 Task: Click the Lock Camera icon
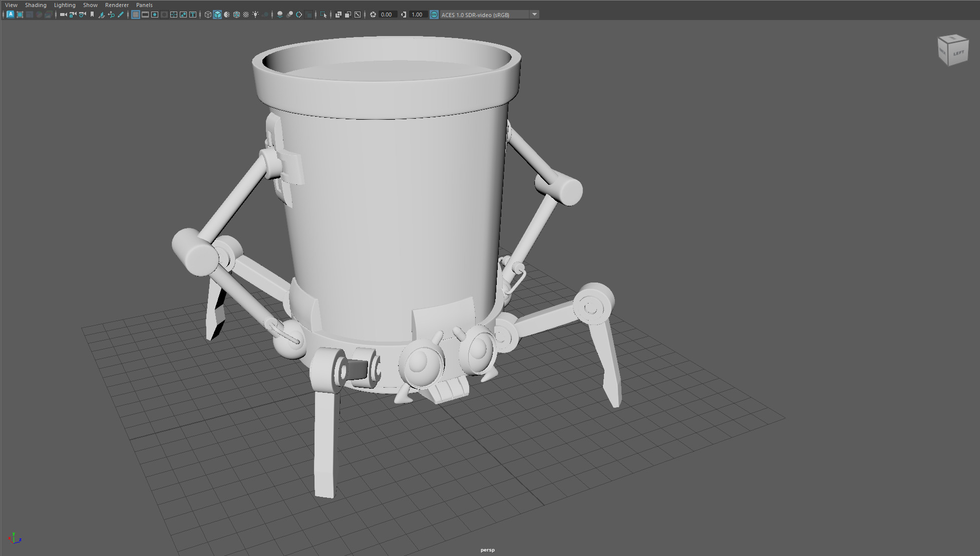coord(73,15)
